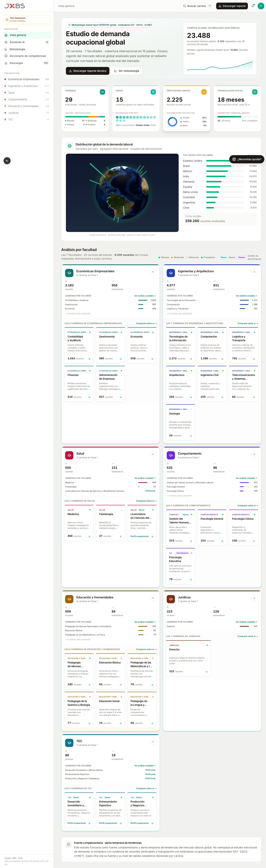Click the JXBS logo
Screen dimensions: 266x868
click(x=15, y=6)
